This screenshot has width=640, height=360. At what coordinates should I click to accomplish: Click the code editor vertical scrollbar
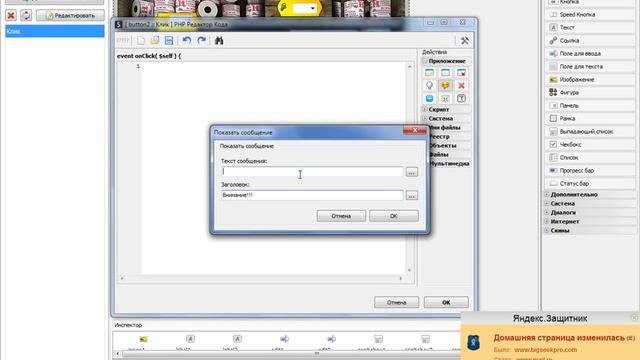[x=409, y=167]
